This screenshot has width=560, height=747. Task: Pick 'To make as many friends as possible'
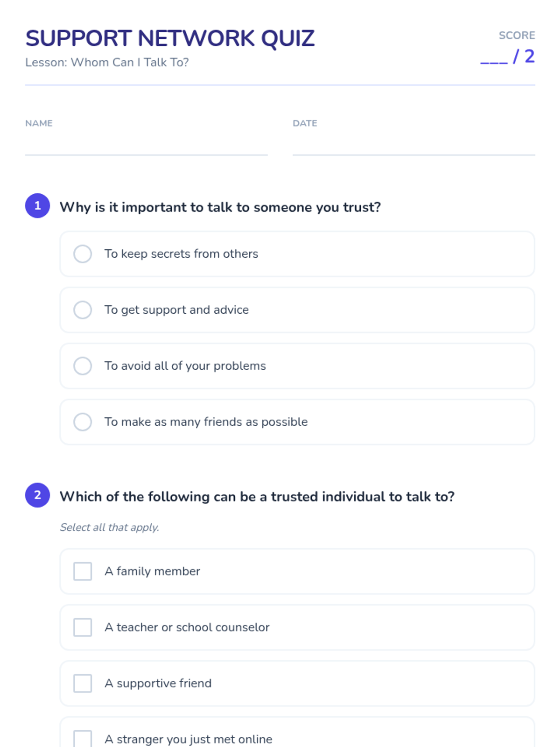click(x=83, y=422)
